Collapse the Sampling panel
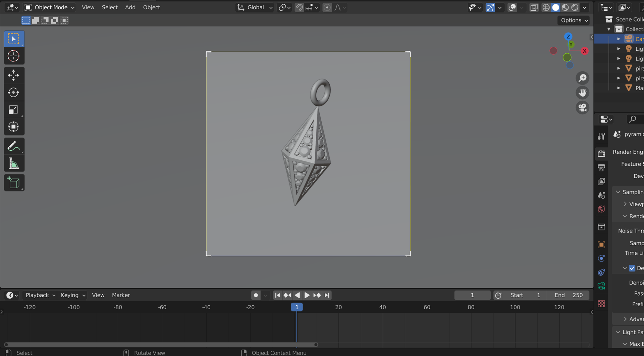This screenshot has height=356, width=644. coord(618,192)
